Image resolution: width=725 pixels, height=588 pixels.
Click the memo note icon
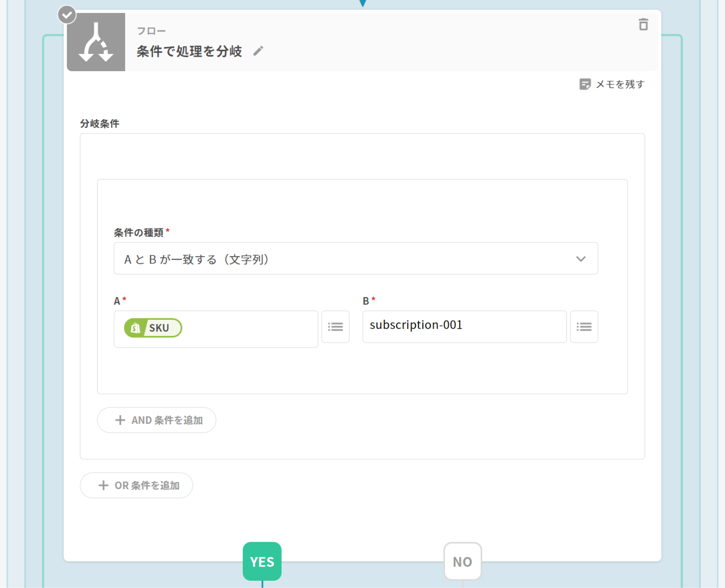point(585,84)
